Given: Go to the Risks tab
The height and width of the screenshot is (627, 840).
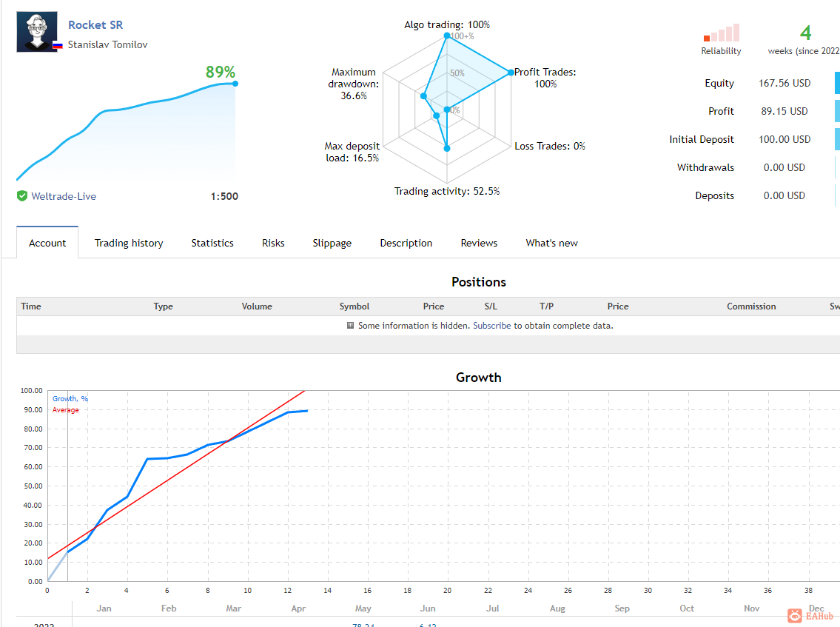Looking at the screenshot, I should pos(273,243).
